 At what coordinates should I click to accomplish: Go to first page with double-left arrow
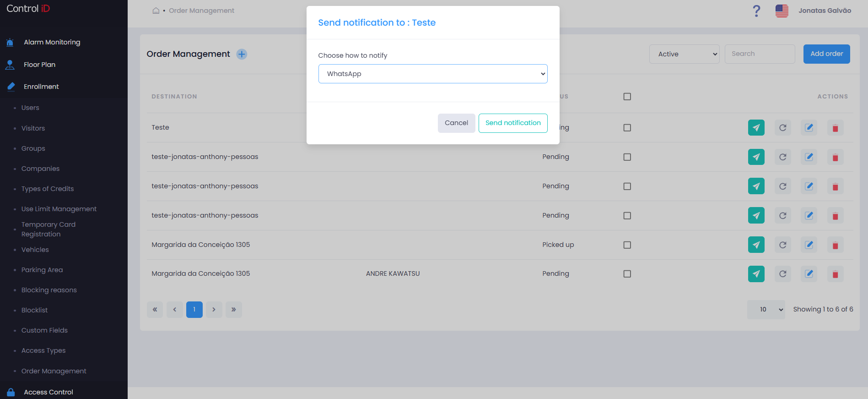pos(155,310)
